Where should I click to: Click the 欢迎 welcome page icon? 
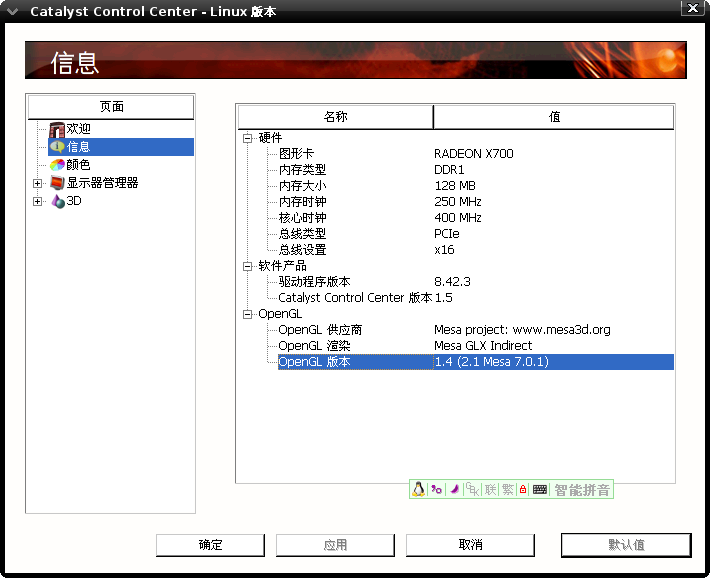57,129
